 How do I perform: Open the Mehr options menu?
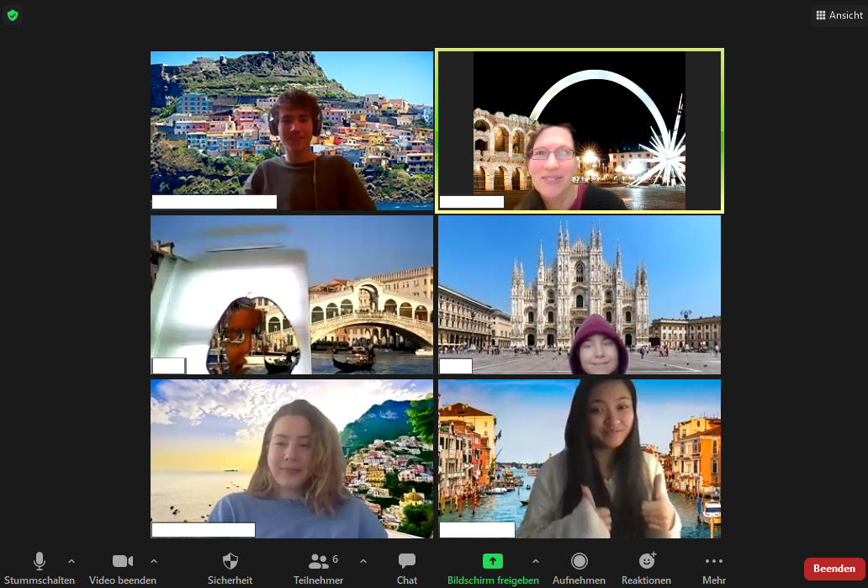[714, 569]
